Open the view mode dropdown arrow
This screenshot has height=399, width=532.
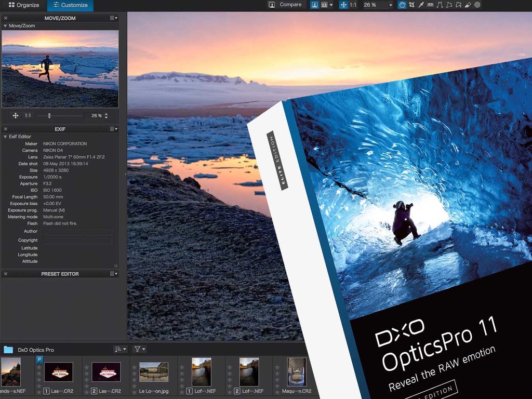tap(331, 5)
